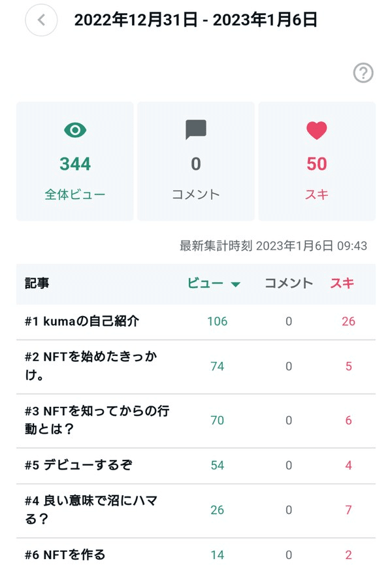Open article #5 デビューするぞ

(x=78, y=465)
